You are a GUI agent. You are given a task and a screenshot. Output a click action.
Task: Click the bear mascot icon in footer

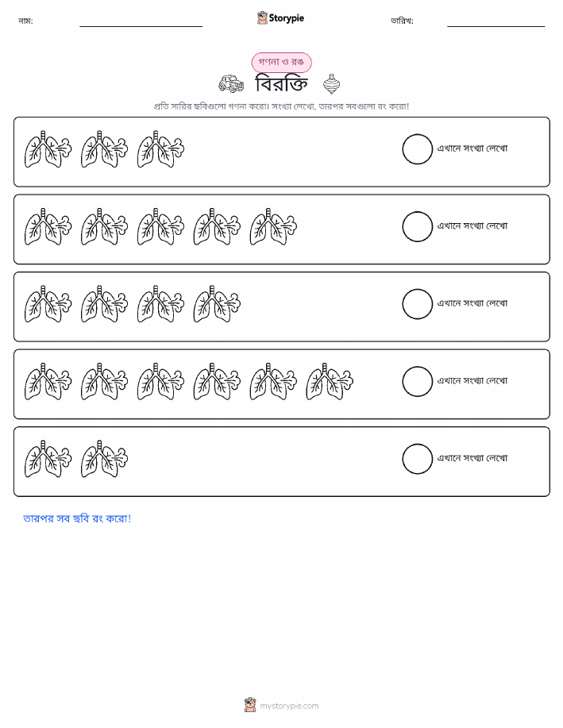(x=250, y=705)
